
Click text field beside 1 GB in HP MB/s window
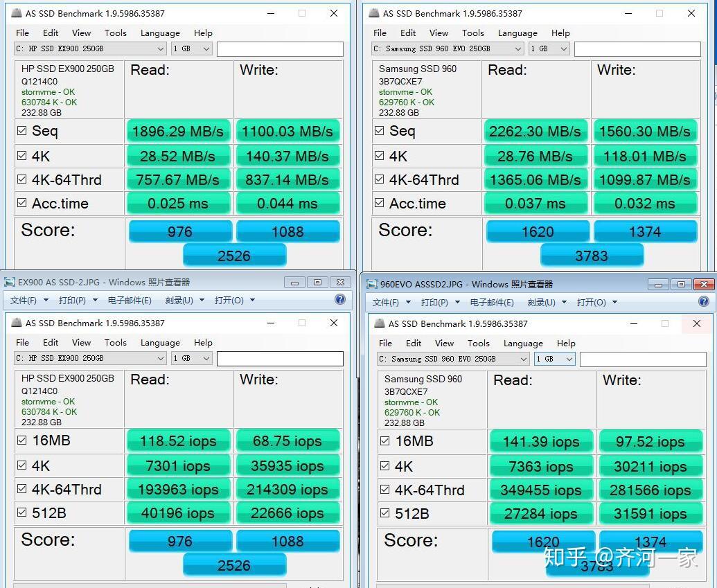point(280,49)
